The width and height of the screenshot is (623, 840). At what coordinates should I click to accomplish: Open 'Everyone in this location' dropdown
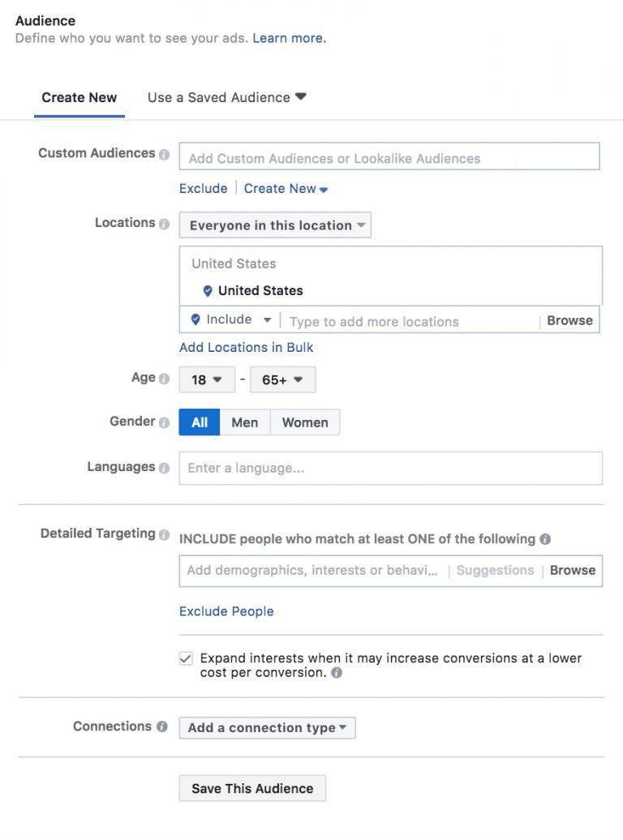(275, 225)
